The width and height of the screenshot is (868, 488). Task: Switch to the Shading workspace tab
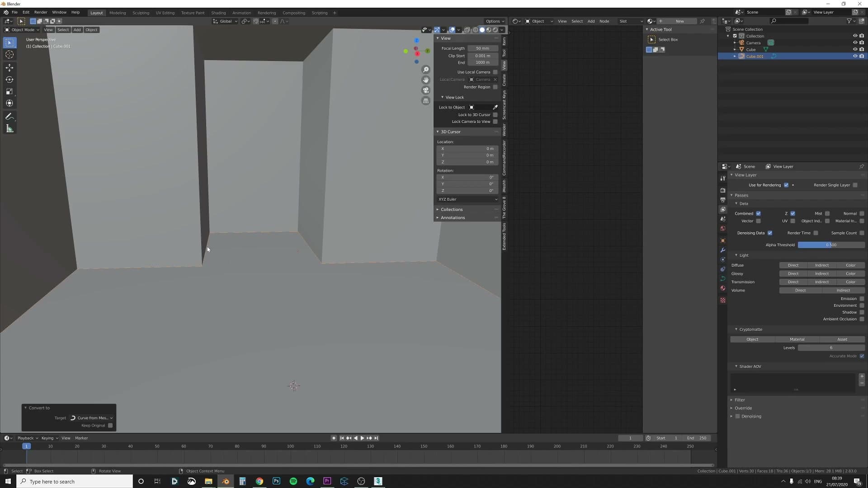click(x=218, y=13)
